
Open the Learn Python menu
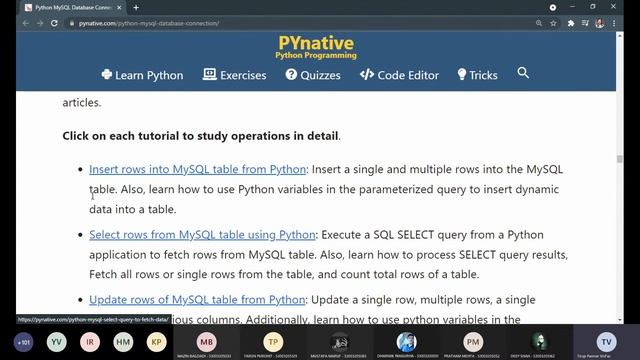point(142,75)
